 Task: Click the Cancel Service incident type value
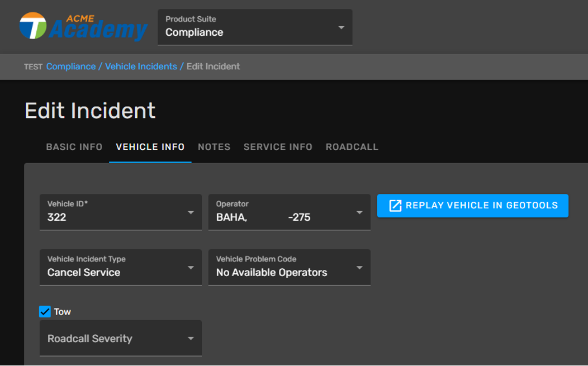[84, 273]
